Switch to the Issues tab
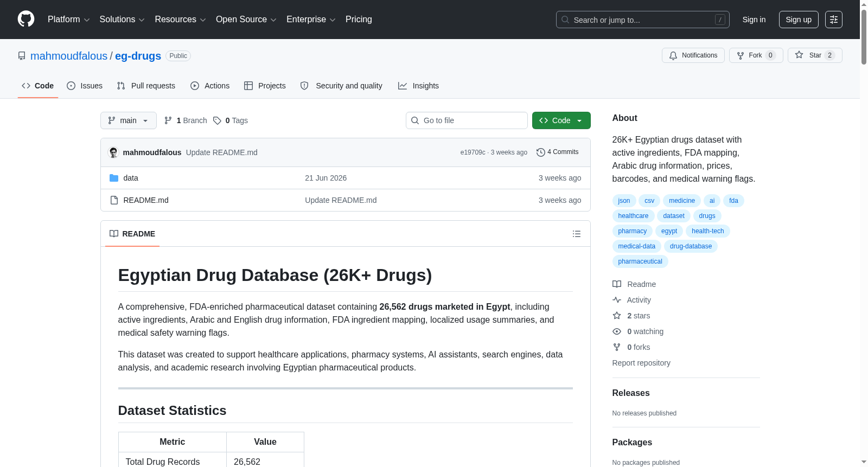 pos(85,86)
